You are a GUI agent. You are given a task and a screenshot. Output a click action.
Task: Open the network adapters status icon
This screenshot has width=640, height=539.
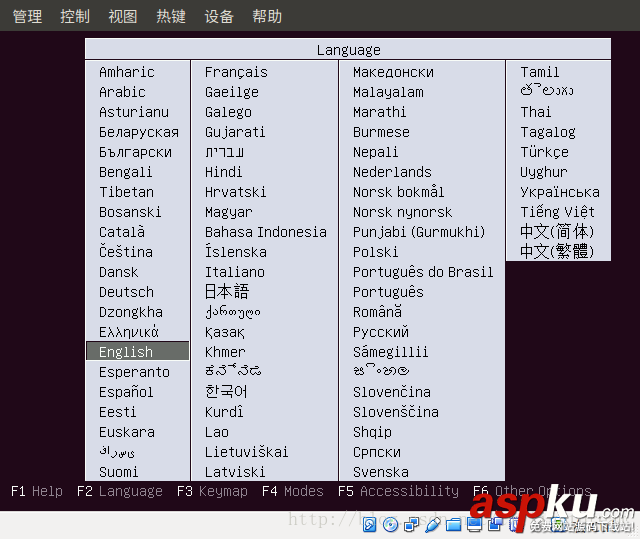click(x=411, y=524)
